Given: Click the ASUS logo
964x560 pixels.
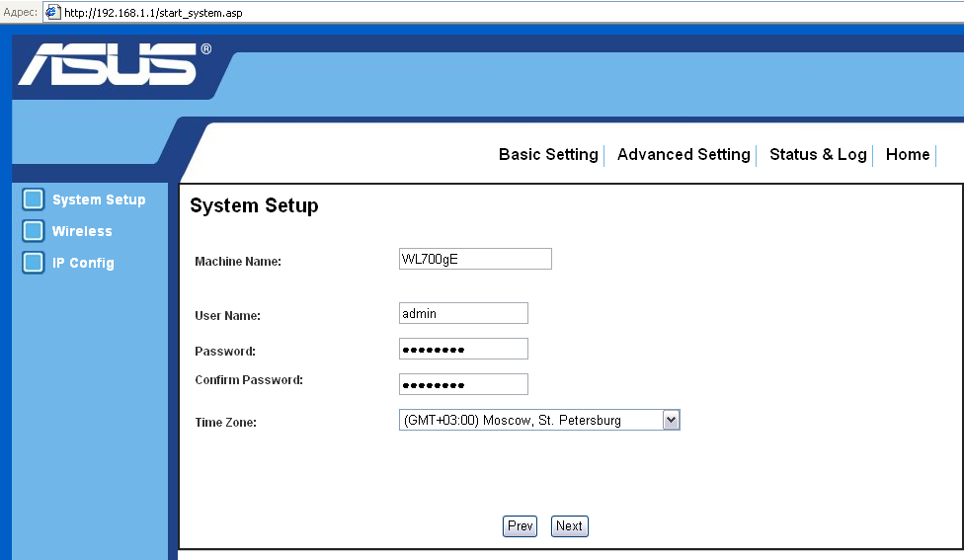Looking at the screenshot, I should click(x=115, y=63).
